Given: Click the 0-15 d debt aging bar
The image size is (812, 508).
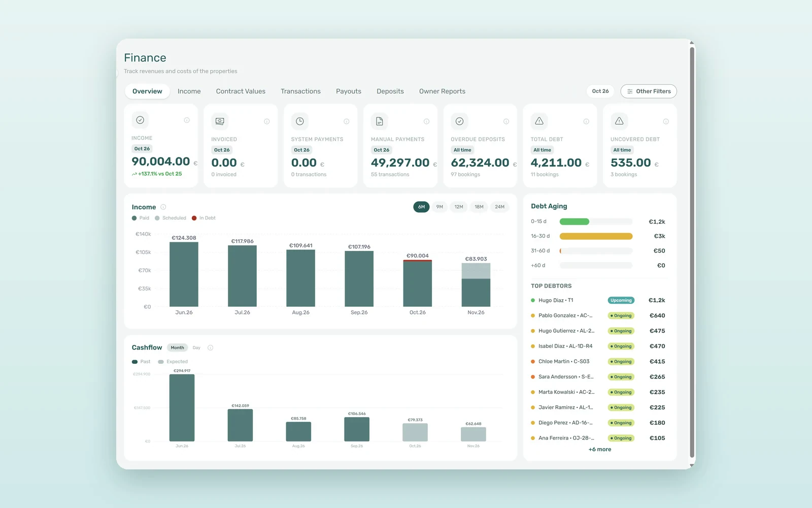Looking at the screenshot, I should click(x=596, y=221).
